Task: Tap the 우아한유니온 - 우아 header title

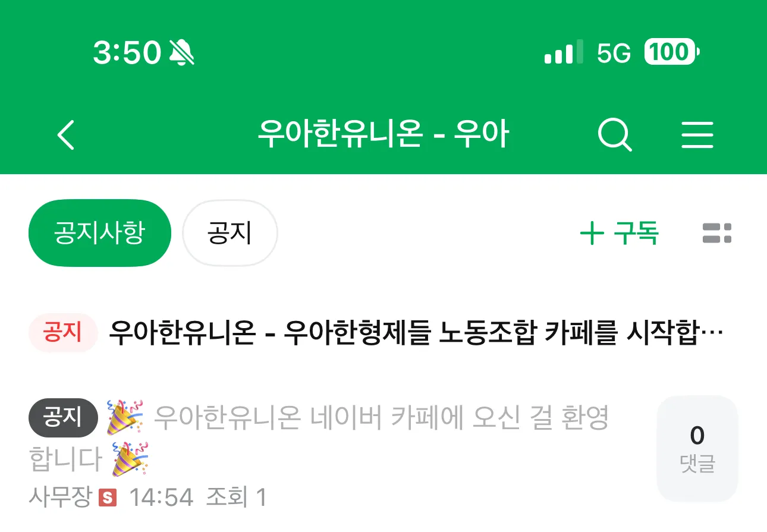Action: [383, 135]
